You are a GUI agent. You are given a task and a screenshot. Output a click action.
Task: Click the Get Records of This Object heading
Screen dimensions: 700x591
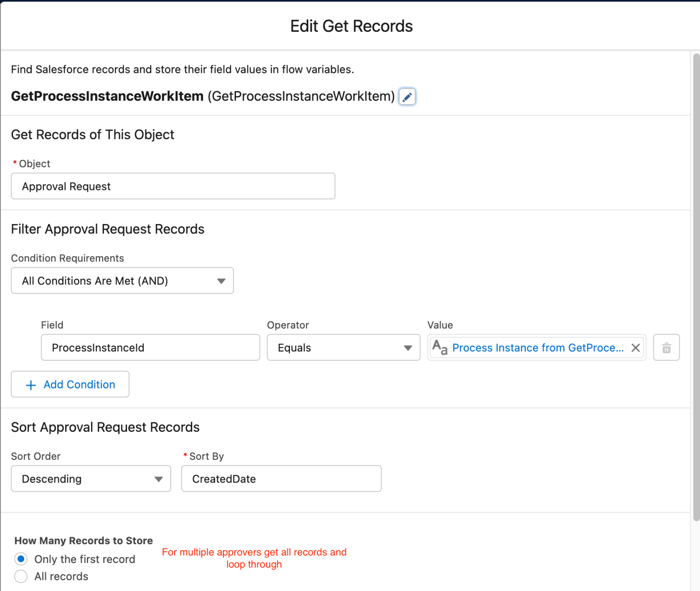pos(92,134)
